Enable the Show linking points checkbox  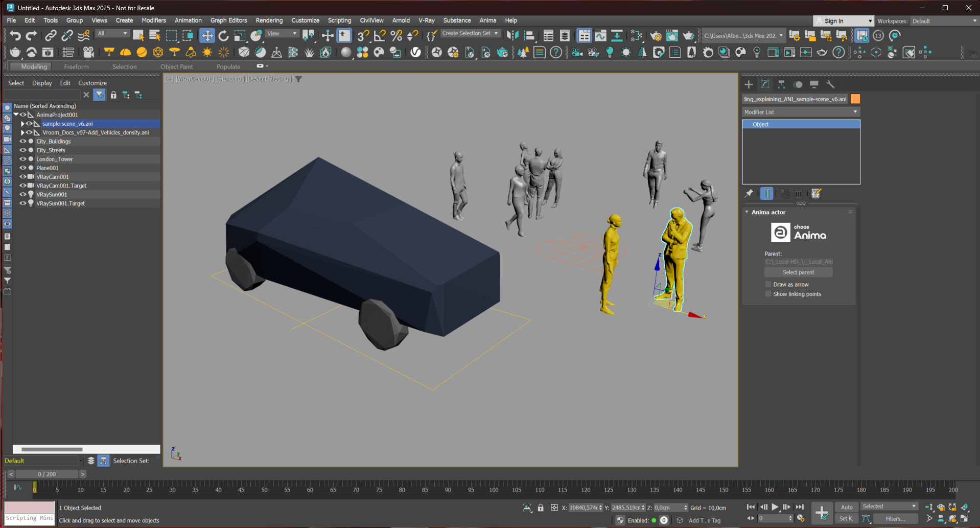[x=768, y=294]
